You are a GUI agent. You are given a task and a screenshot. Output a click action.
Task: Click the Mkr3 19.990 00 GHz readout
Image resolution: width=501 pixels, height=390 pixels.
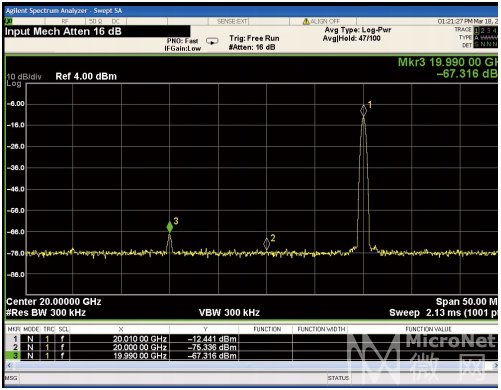[x=448, y=62]
